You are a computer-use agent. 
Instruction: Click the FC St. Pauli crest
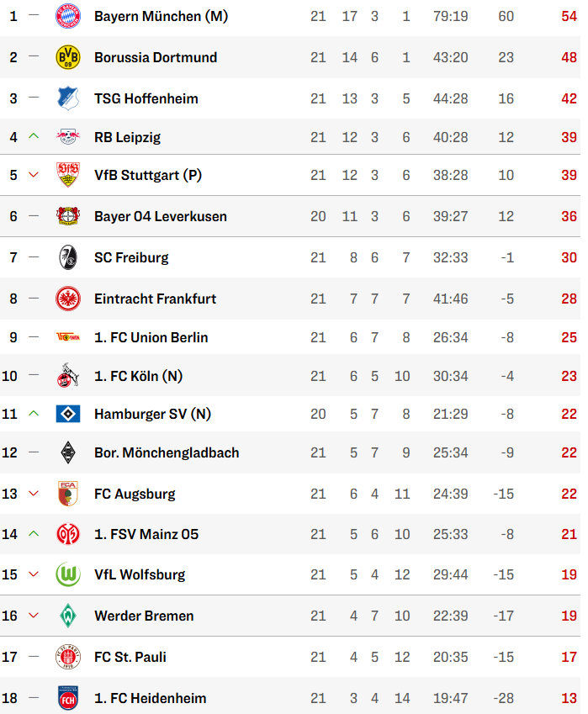point(68,657)
